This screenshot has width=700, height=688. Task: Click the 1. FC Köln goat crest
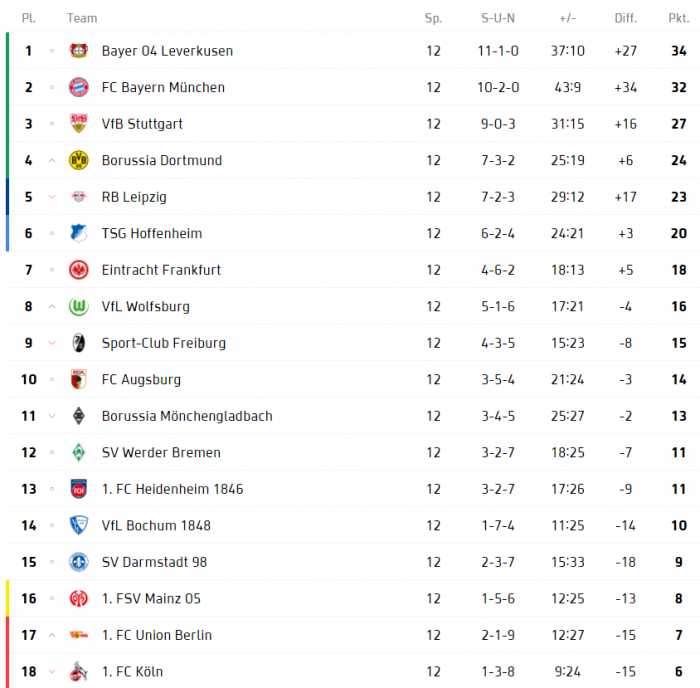[x=79, y=671]
